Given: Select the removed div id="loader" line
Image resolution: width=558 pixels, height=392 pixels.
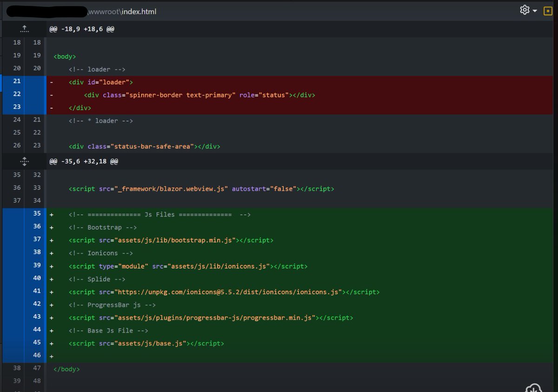Looking at the screenshot, I should (x=101, y=82).
